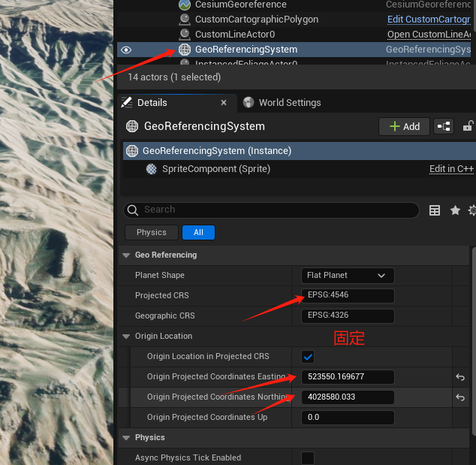Click the Add component button
Viewport: 476px width, 465px height.
[404, 126]
